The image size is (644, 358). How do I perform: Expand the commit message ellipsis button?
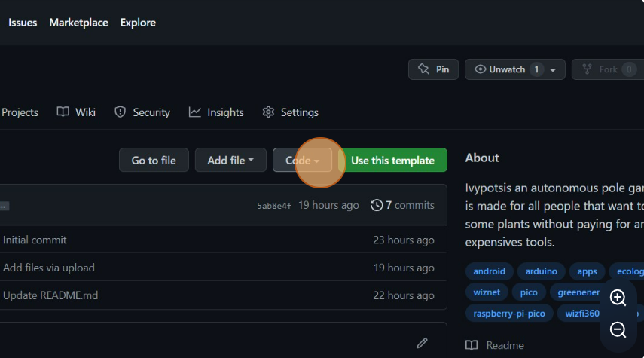[4, 206]
